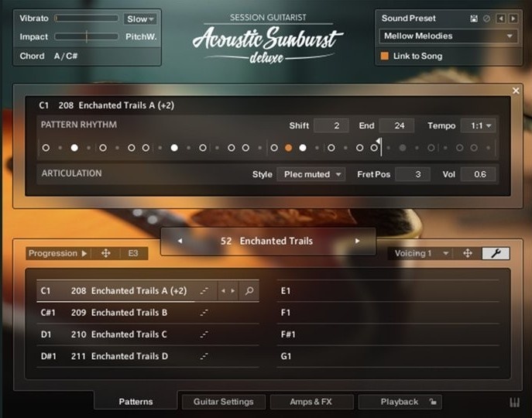
Task: Open pattern editor with wrench icon
Action: point(496,253)
